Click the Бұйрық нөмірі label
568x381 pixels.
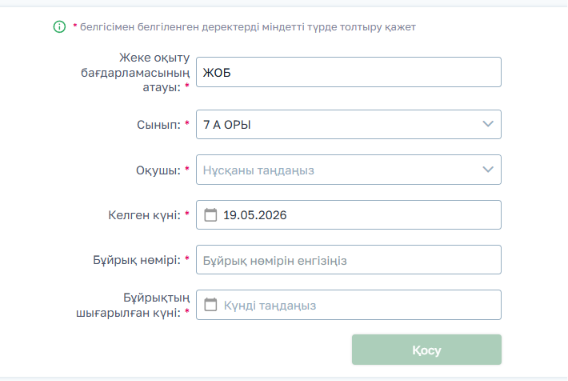click(137, 260)
